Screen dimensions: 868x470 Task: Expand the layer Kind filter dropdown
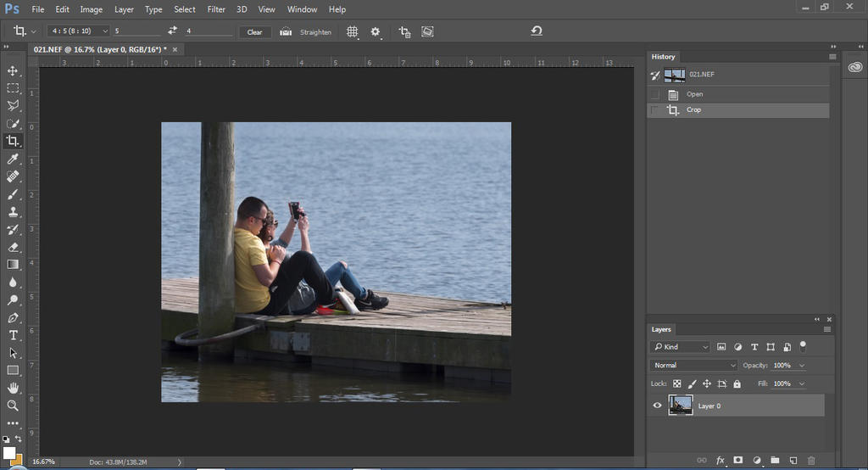coord(680,347)
